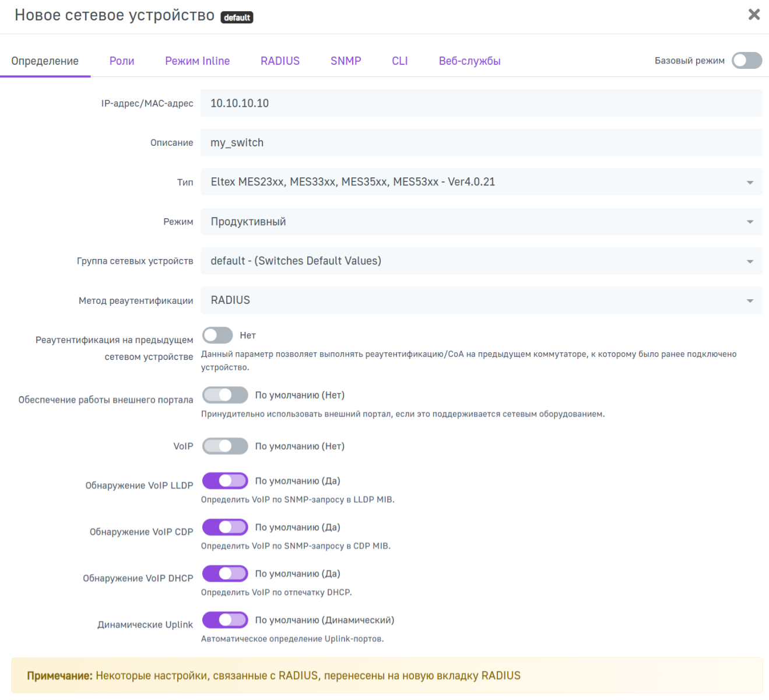Open the Режим Inline tab
This screenshot has width=769, height=700.
(x=197, y=61)
